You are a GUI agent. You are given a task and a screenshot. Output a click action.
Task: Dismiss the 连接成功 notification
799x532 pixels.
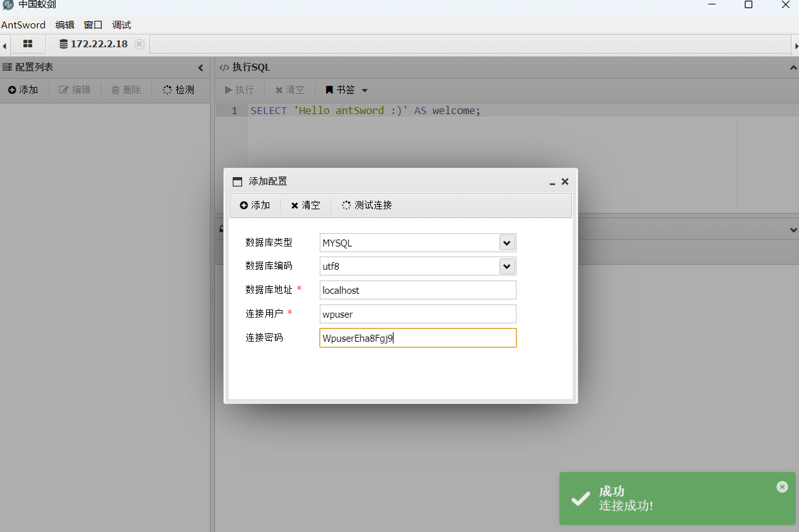[782, 487]
